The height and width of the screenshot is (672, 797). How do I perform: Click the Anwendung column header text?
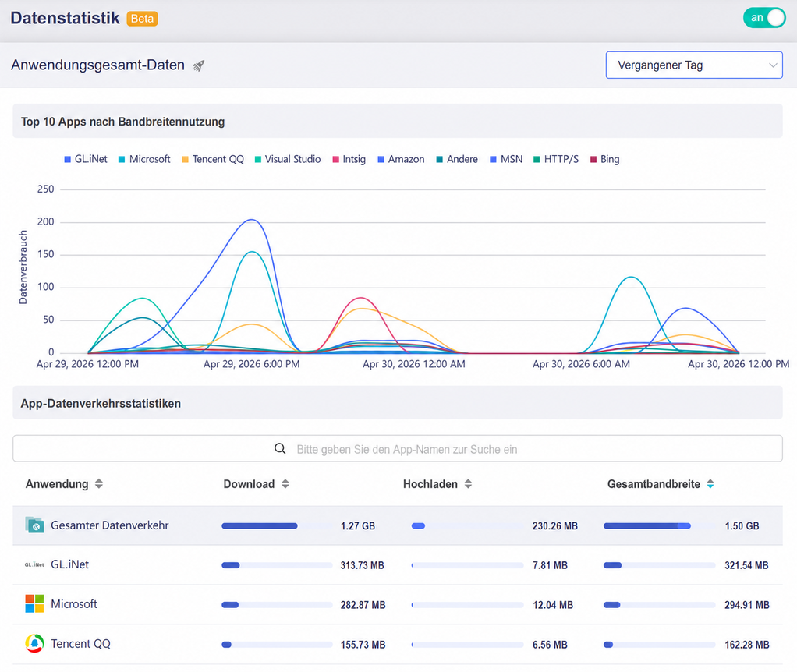point(57,484)
